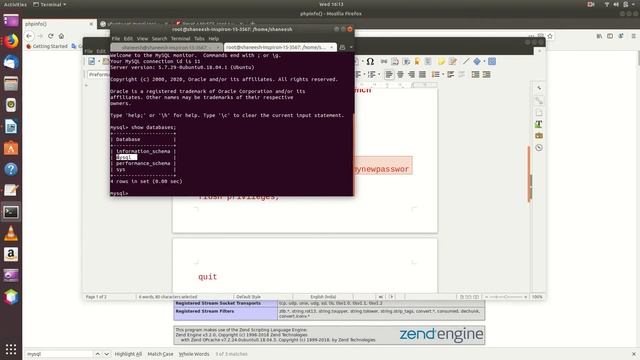This screenshot has width=640, height=360.
Task: Click 'English (India)' in Writer status bar
Action: click(x=323, y=297)
